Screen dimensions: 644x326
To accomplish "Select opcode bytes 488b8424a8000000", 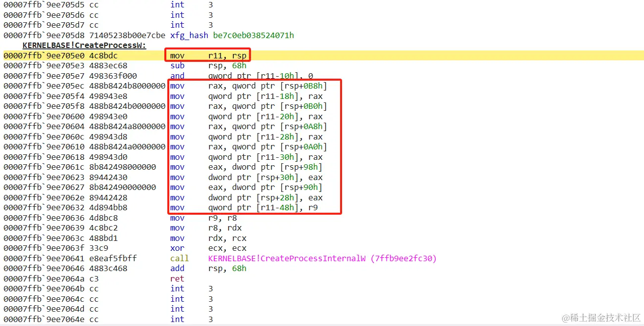I will 127,127.
